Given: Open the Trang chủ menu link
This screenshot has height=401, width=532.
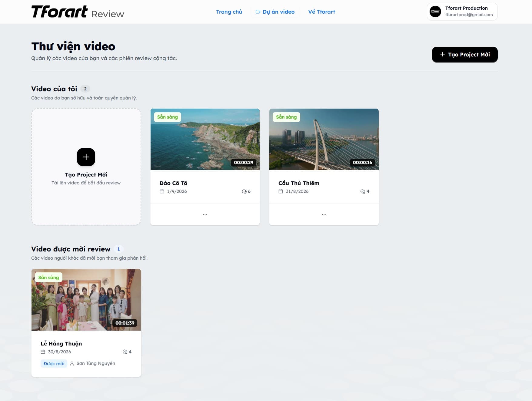Looking at the screenshot, I should click(229, 12).
